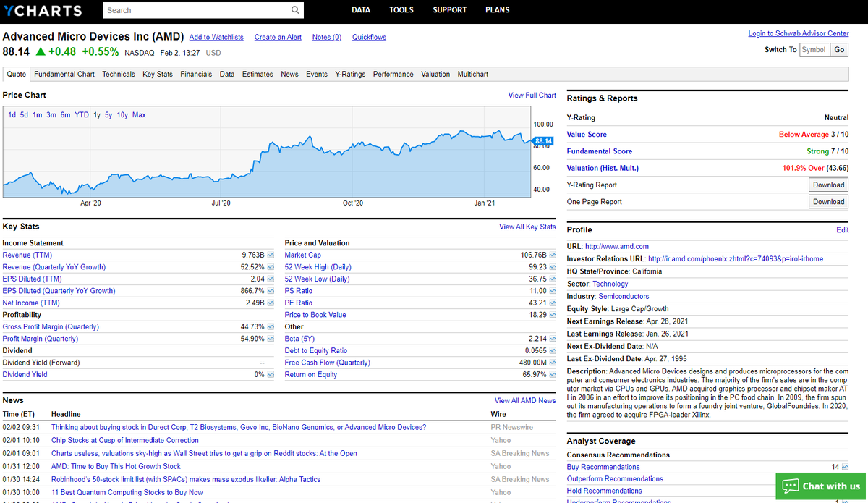
Task: Click the YCharts logo
Action: click(43, 10)
